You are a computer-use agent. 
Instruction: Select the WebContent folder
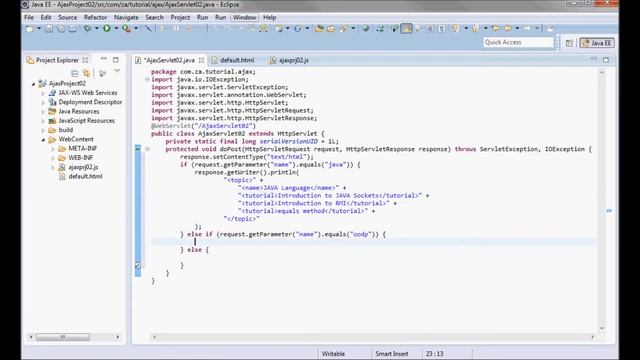coord(76,139)
